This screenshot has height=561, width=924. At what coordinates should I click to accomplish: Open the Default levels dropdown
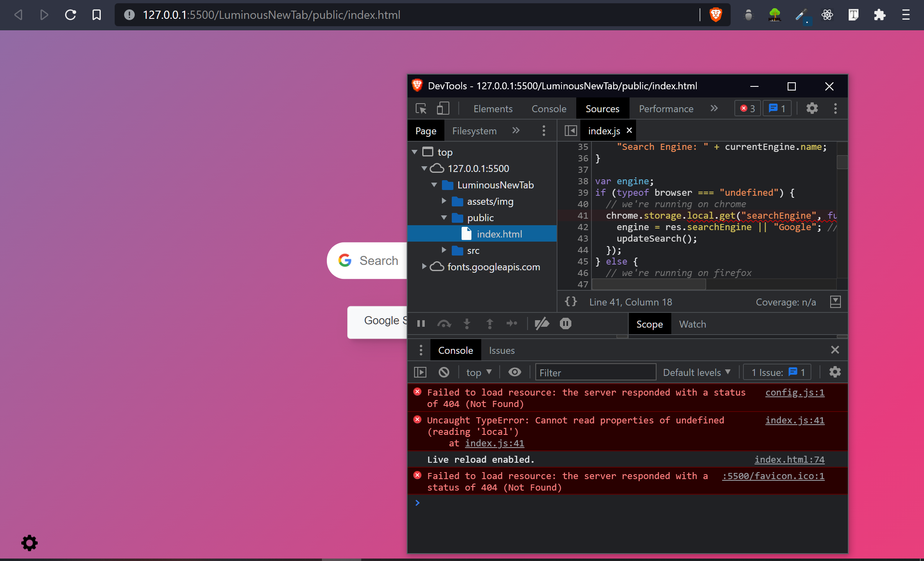pyautogui.click(x=696, y=372)
